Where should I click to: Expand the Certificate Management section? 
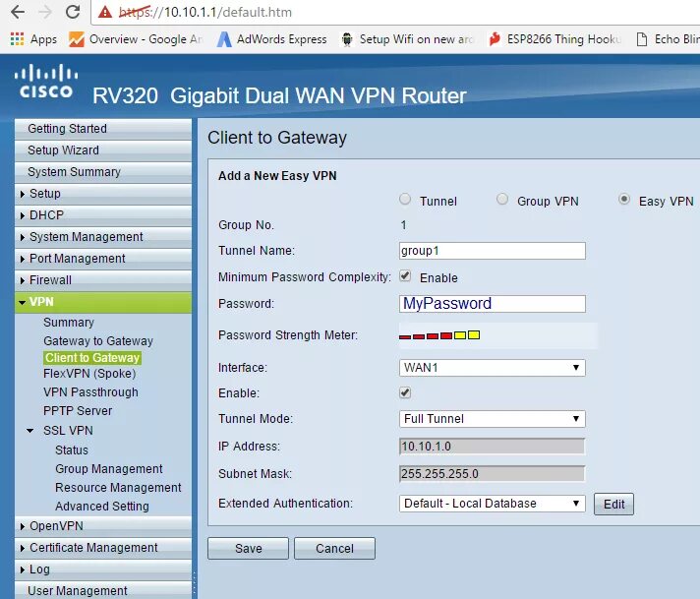tap(103, 548)
